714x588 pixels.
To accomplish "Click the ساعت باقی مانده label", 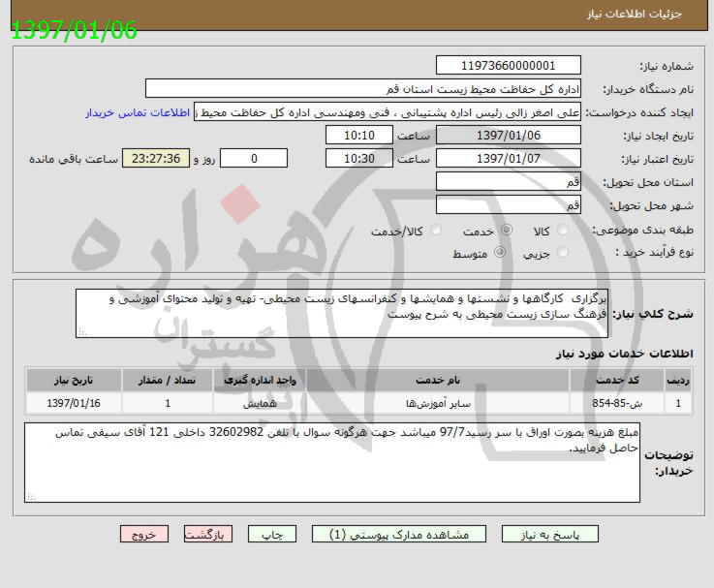I will [x=74, y=159].
